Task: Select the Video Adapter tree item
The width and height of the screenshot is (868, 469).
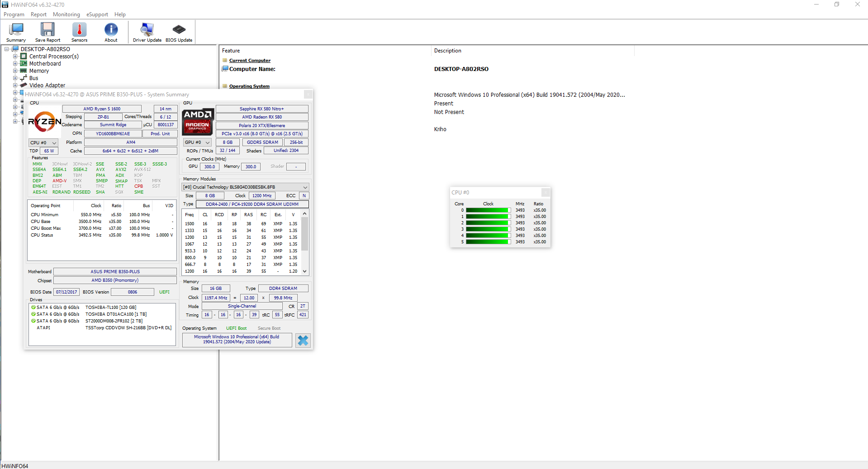Action: click(47, 85)
